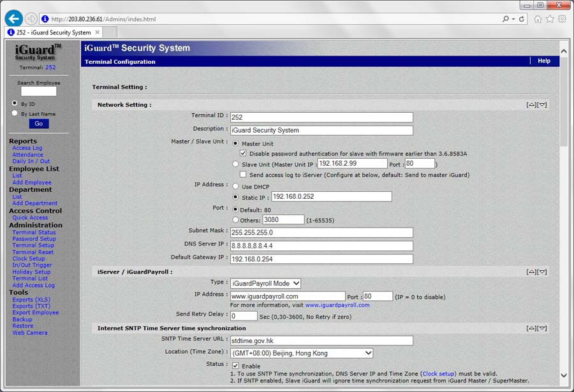Open Terminal Reset page
The width and height of the screenshot is (574, 392).
point(33,252)
